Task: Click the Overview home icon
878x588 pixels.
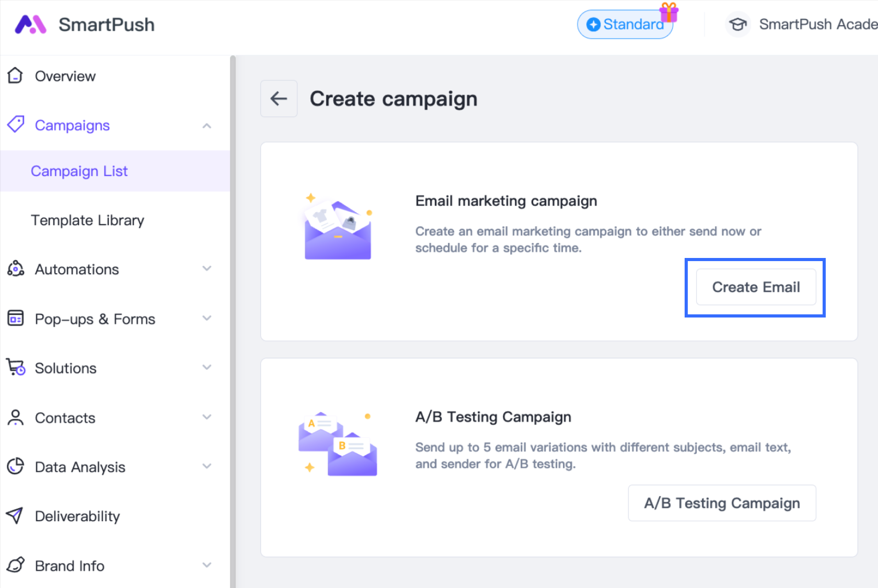Action: (x=16, y=76)
